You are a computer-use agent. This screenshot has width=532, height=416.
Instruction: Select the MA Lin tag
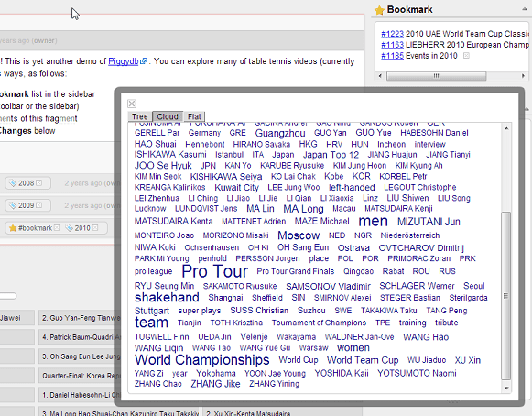(x=260, y=209)
